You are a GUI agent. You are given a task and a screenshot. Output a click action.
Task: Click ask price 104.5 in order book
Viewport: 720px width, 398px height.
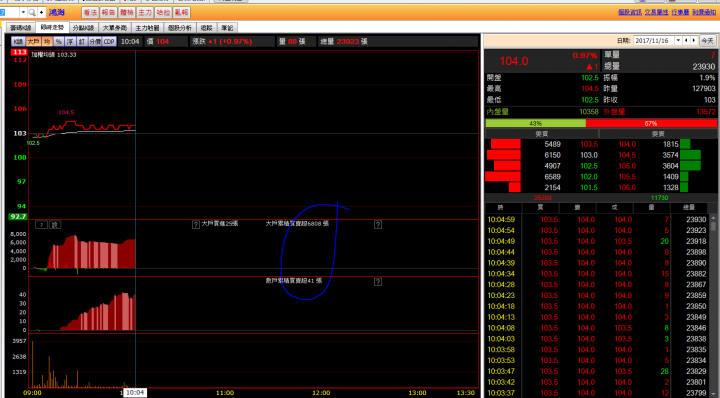coord(627,155)
